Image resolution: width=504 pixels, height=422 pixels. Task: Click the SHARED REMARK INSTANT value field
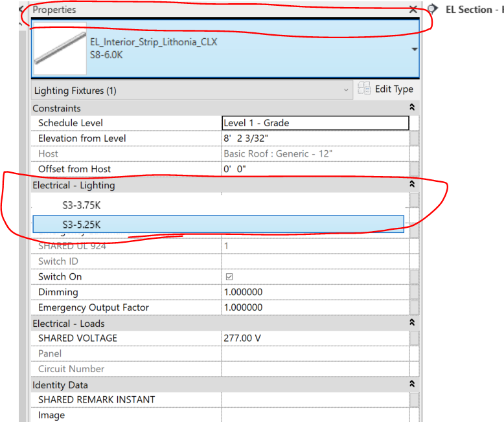tap(315, 399)
